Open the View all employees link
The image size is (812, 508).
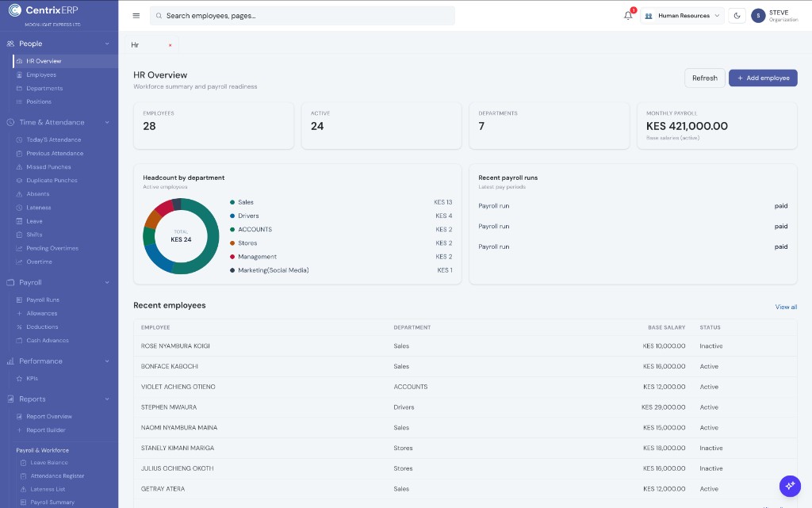click(x=786, y=307)
